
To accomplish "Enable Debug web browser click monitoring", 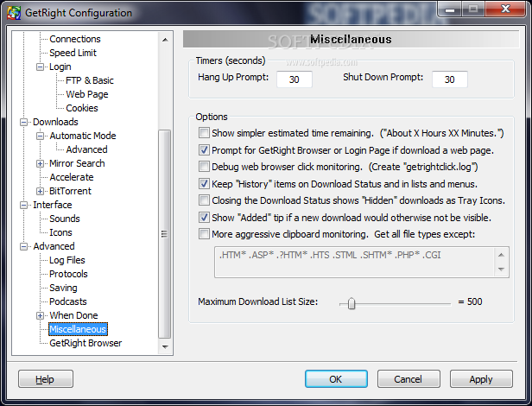I will (x=204, y=167).
